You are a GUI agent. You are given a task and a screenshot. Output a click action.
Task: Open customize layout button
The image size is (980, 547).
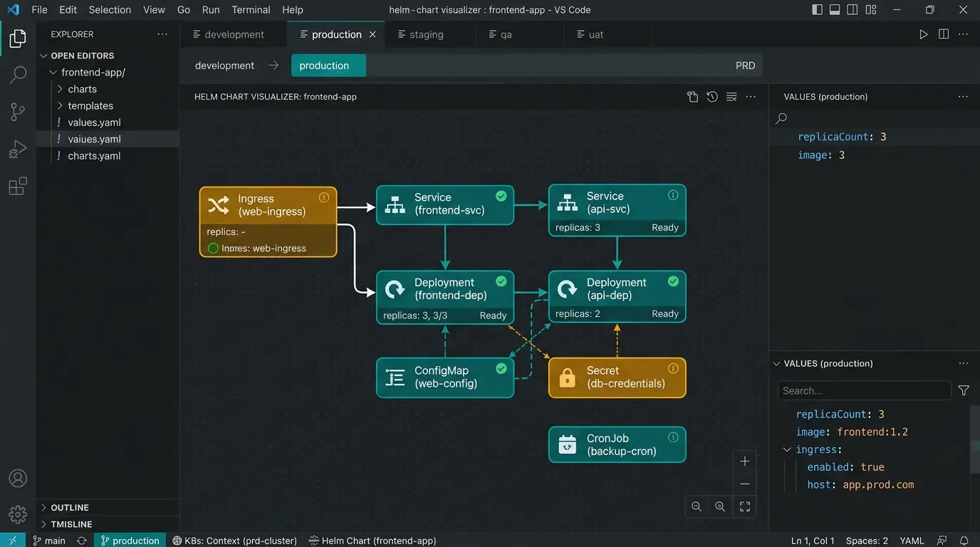pyautogui.click(x=871, y=10)
